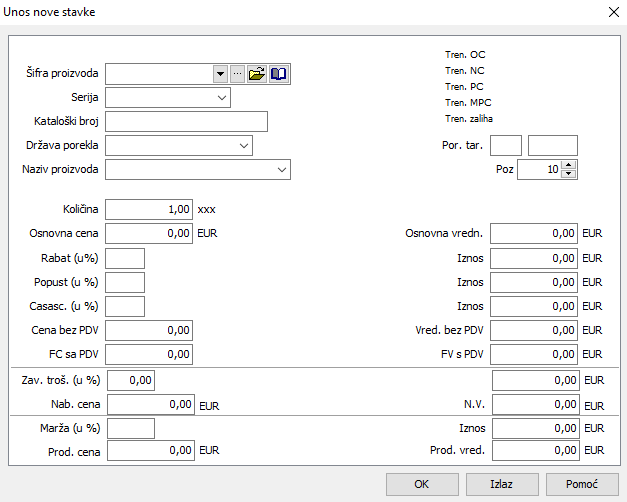The image size is (627, 502).
Task: Click into the Kataloški broj field
Action: click(186, 122)
